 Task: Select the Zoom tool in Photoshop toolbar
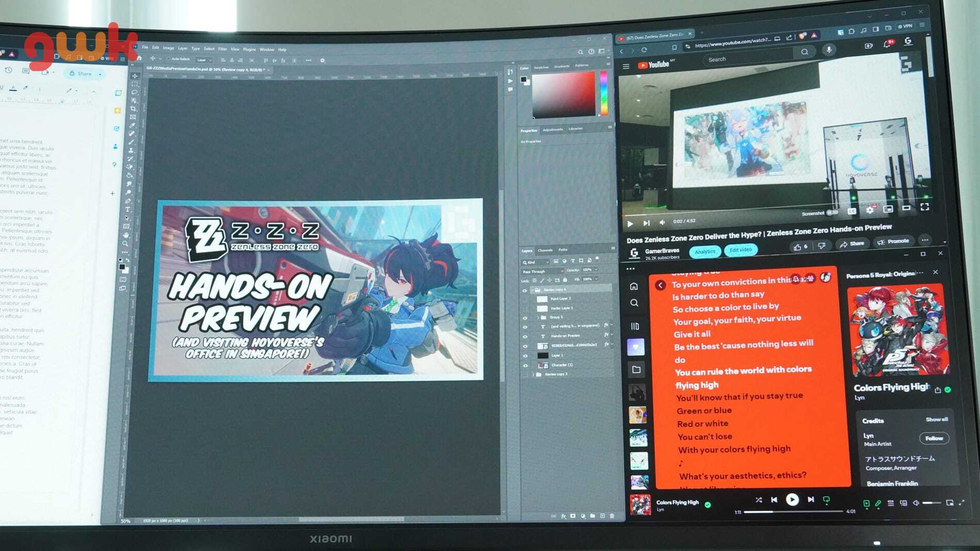[125, 243]
